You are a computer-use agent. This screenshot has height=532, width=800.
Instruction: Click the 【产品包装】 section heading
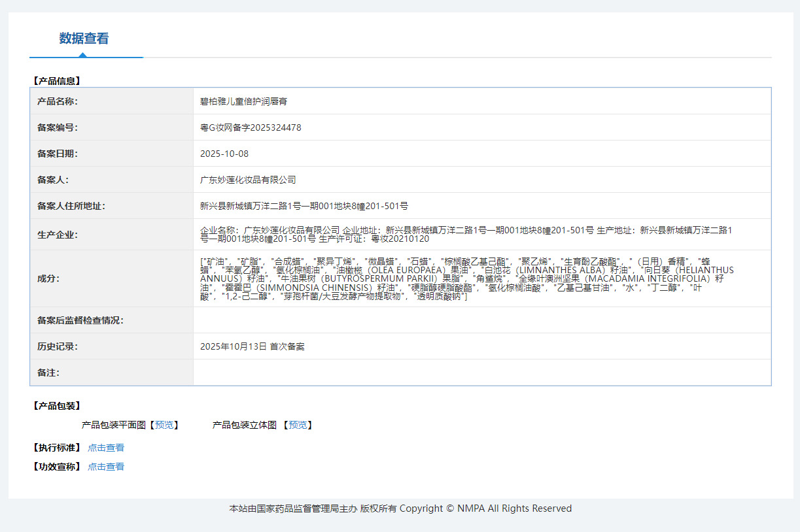click(x=56, y=406)
